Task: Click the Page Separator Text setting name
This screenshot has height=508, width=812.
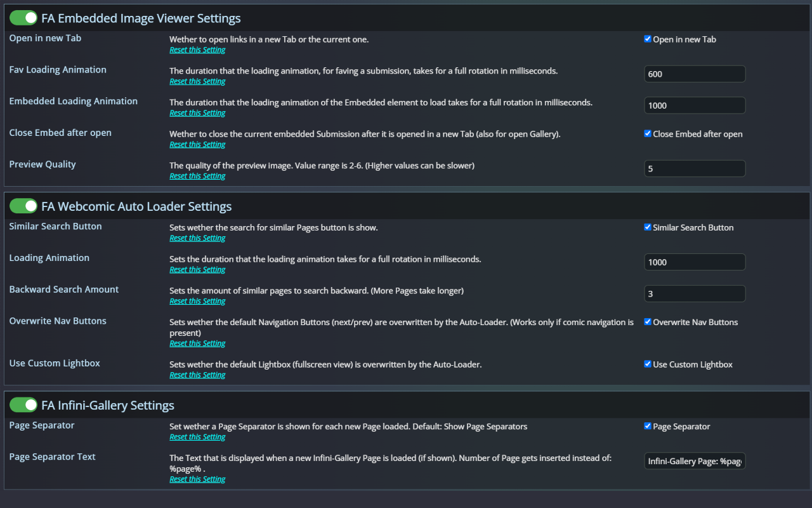Action: pyautogui.click(x=53, y=457)
